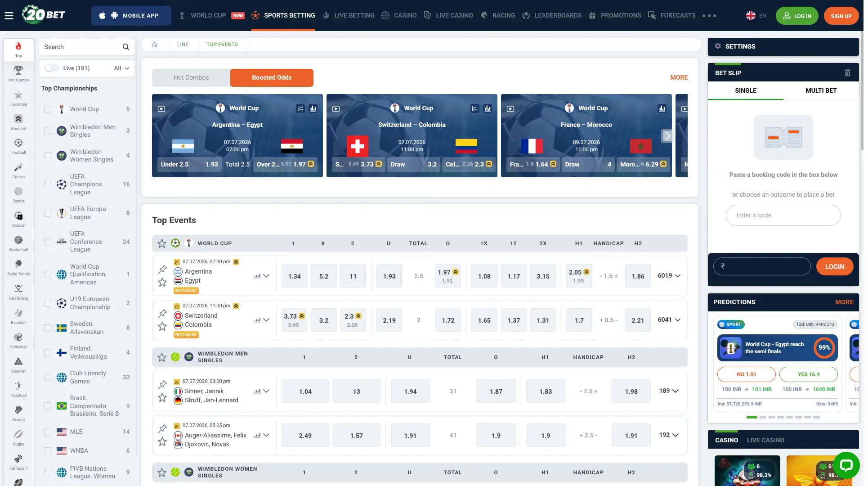Viewport: 868px width, 486px height.
Task: Click the orange Sign Up button
Action: tap(841, 16)
